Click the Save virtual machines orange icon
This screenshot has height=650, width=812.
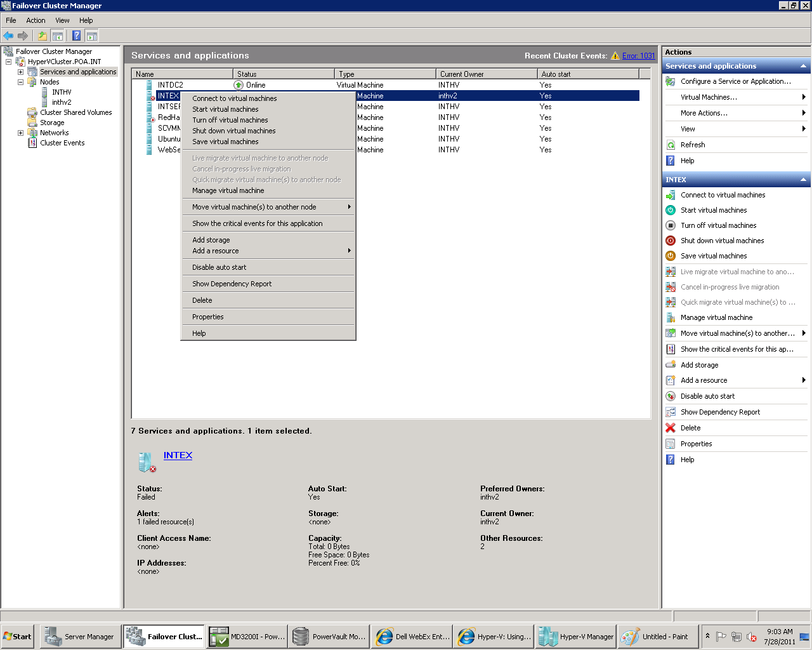pos(671,256)
